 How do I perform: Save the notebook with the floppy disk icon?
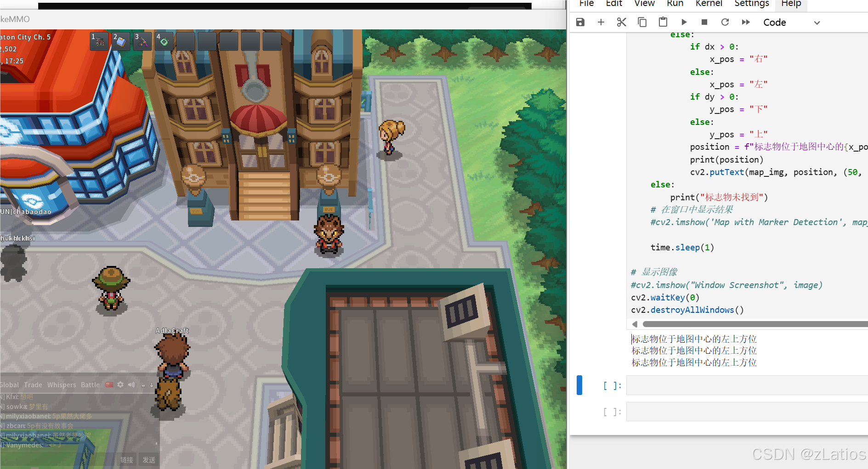[x=580, y=22]
